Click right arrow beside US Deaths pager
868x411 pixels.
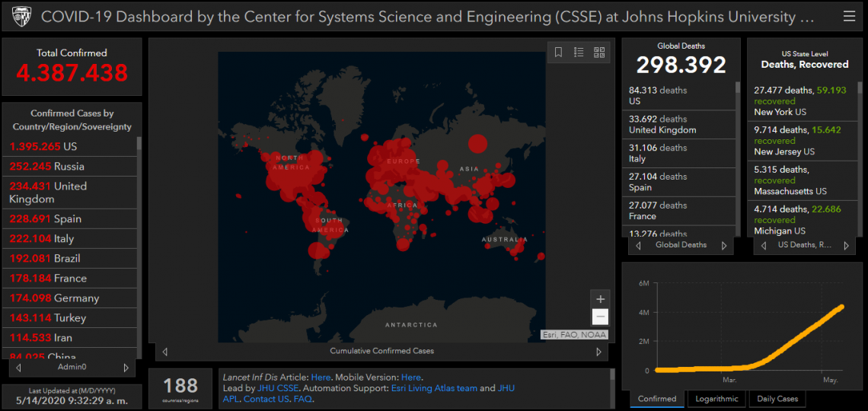(x=846, y=245)
